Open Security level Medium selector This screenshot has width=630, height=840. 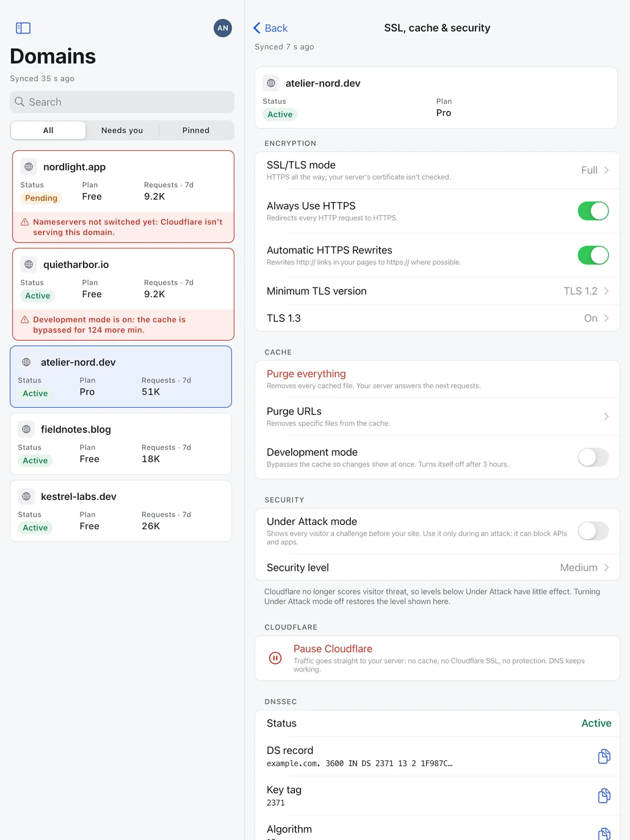point(437,568)
